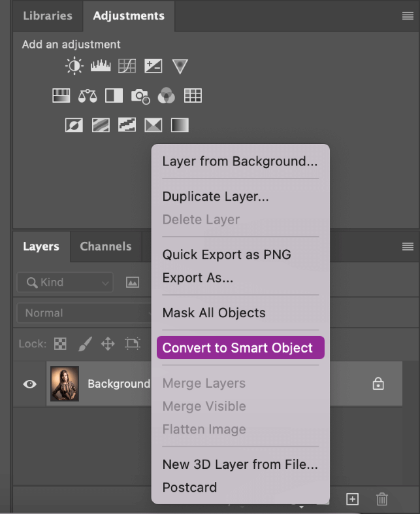
Task: Add a Gradient Map adjustment
Action: point(180,125)
